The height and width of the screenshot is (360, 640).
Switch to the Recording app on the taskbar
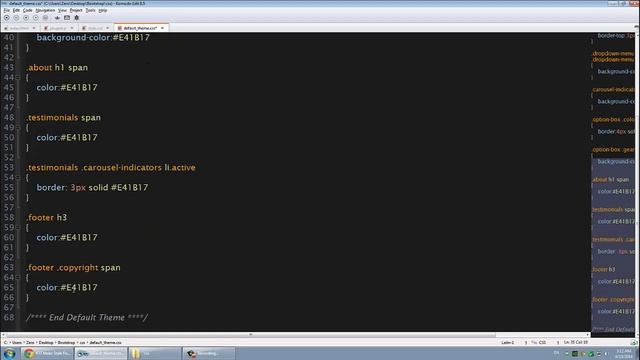click(208, 353)
